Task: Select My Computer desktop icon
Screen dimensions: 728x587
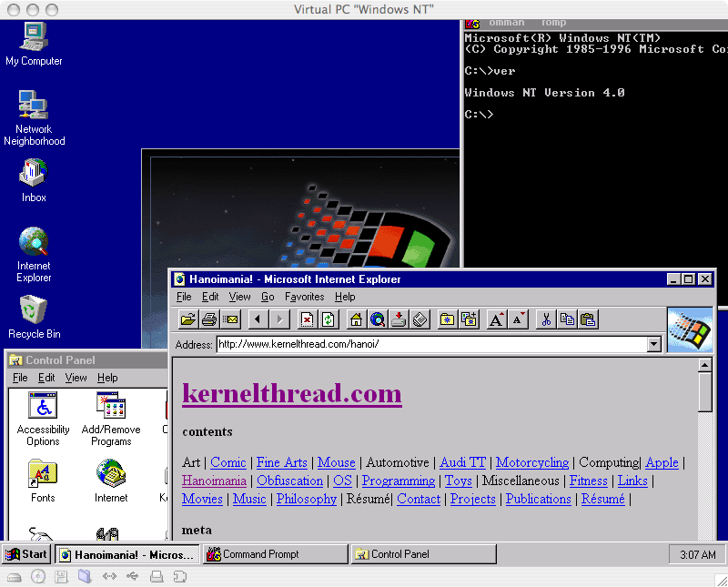Action: 34,44
